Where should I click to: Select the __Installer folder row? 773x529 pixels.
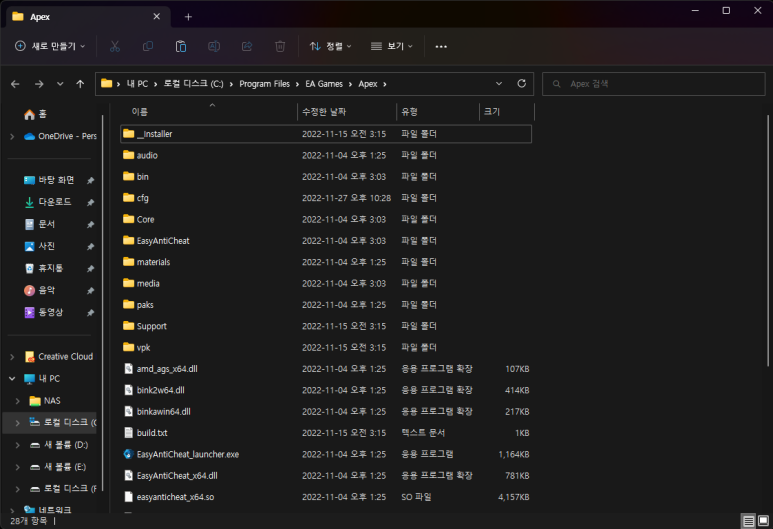[326, 134]
